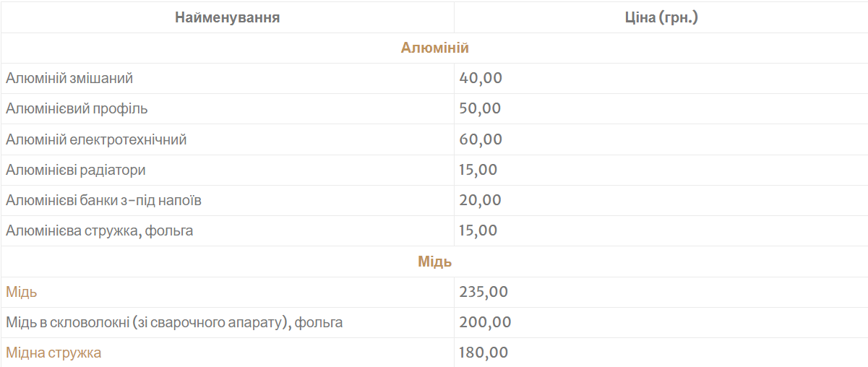Select the Алюміній електротехнічний cell
868x367 pixels.
coord(96,139)
